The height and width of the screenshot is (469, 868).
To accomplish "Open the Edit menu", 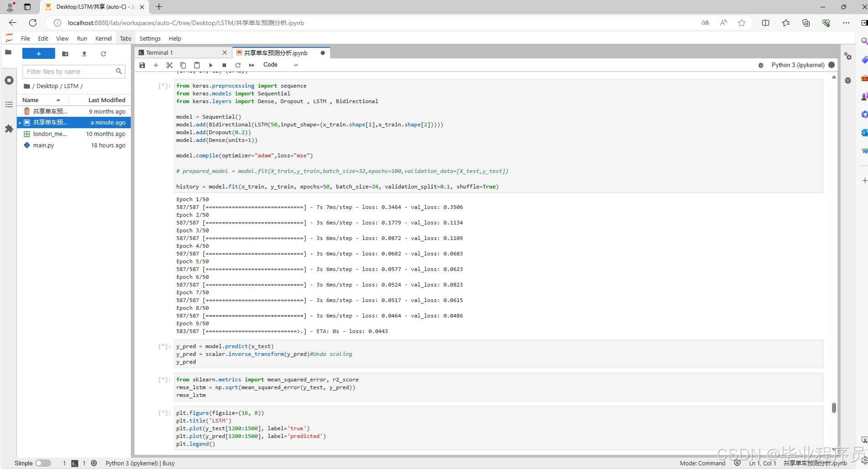I will tap(43, 38).
